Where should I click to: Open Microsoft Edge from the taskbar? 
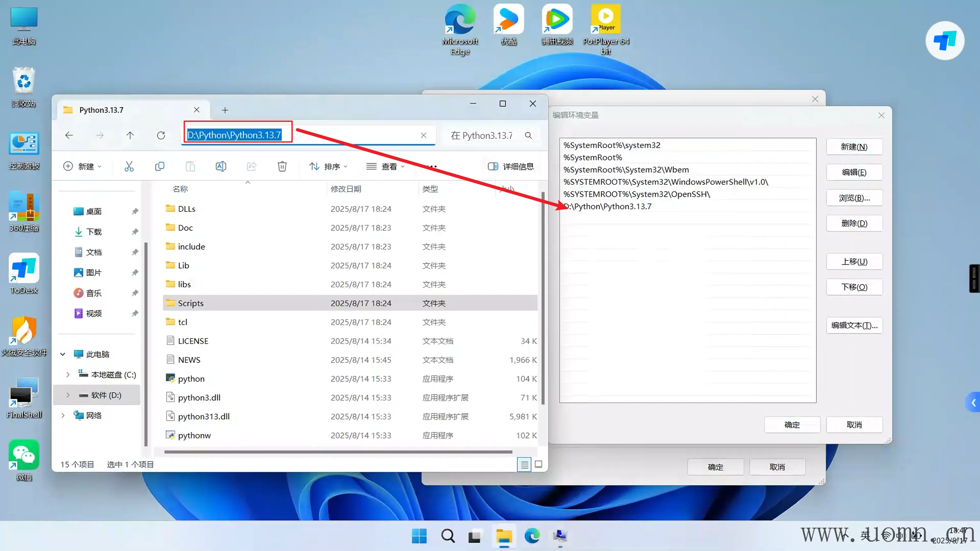[x=532, y=536]
